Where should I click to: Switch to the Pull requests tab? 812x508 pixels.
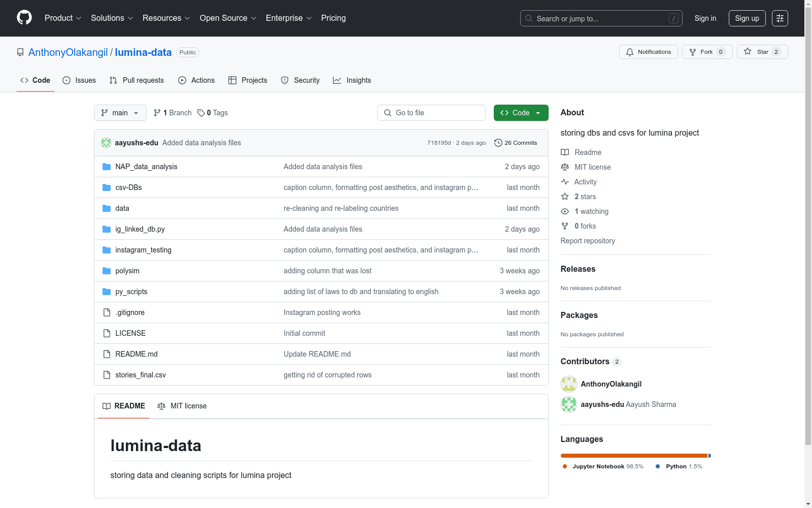click(x=137, y=80)
